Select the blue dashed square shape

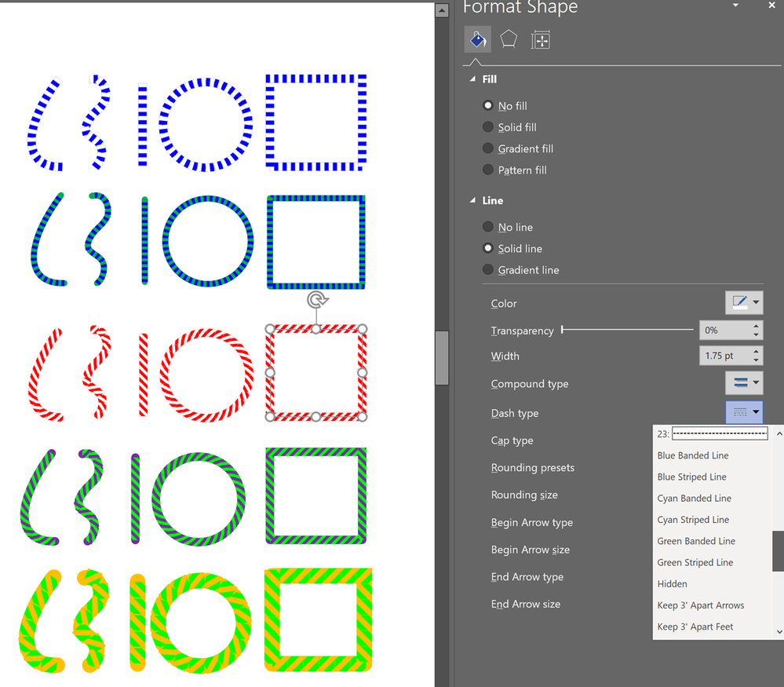(316, 122)
